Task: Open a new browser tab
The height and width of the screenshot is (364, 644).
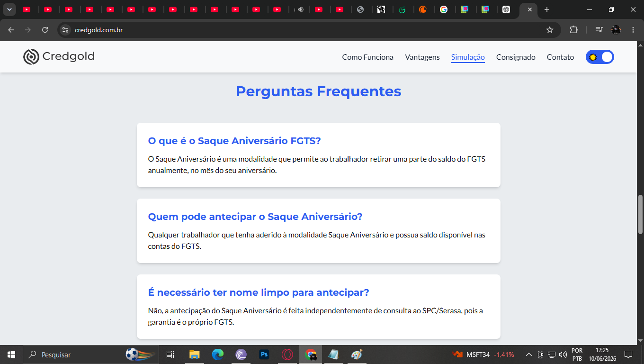Action: (x=547, y=9)
